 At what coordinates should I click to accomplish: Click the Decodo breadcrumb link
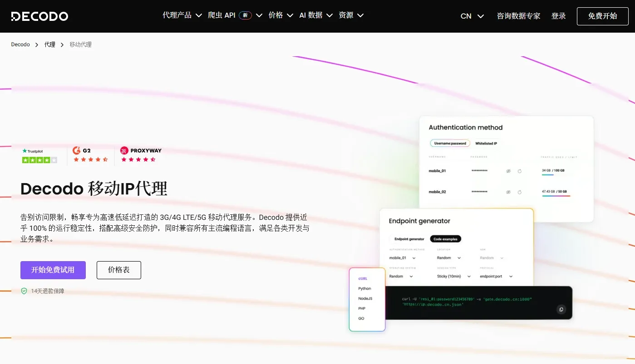tap(20, 44)
